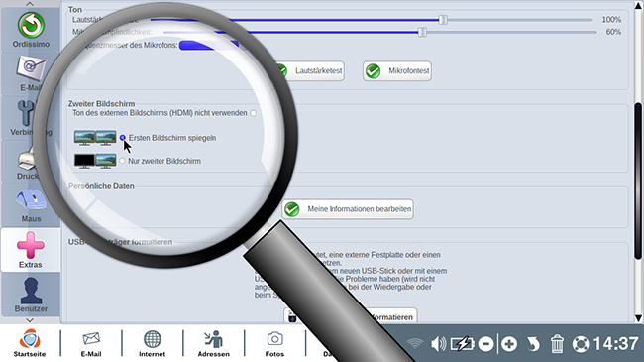This screenshot has height=362, width=644.
Task: Click the curved back arrow icon
Action: point(533,344)
